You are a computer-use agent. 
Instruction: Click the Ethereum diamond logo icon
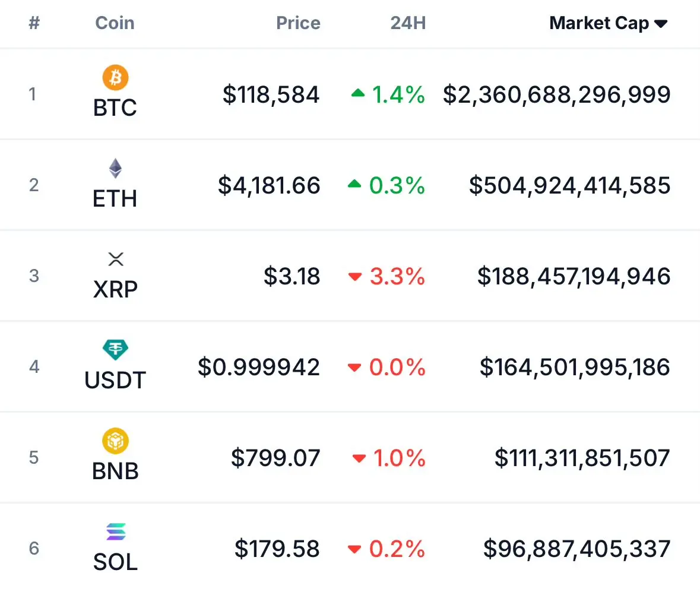(115, 168)
